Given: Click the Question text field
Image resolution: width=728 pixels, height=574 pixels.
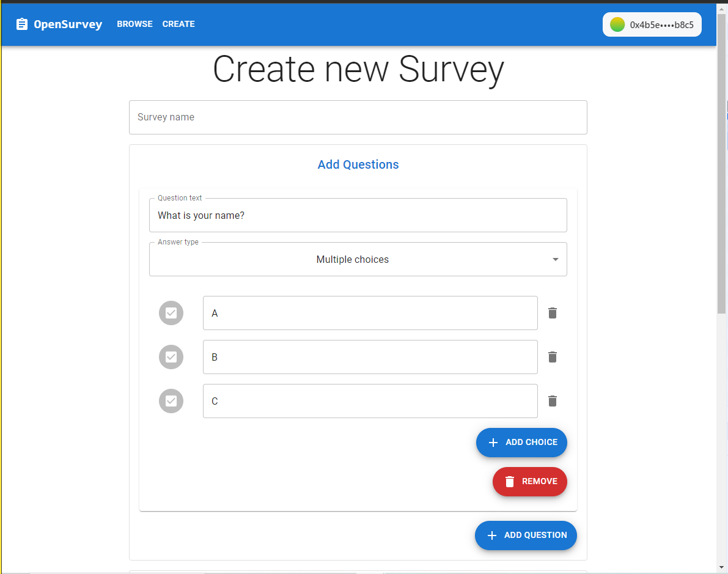Looking at the screenshot, I should (x=358, y=215).
